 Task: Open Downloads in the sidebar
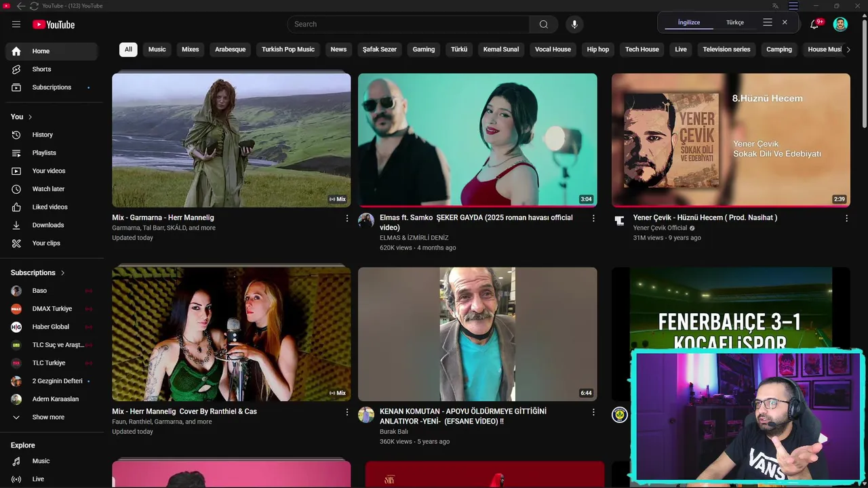click(52, 225)
